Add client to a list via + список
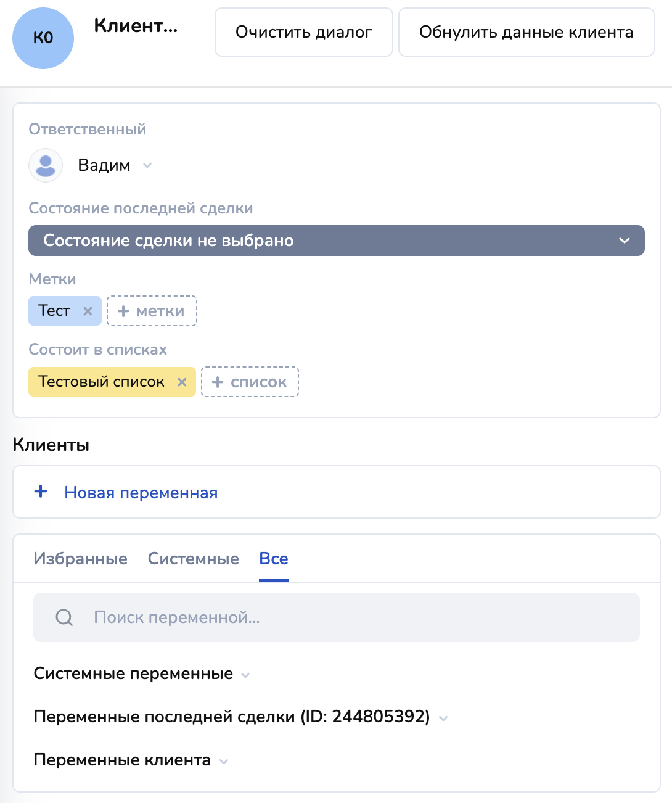Viewport: 672px width, 803px height. (250, 382)
